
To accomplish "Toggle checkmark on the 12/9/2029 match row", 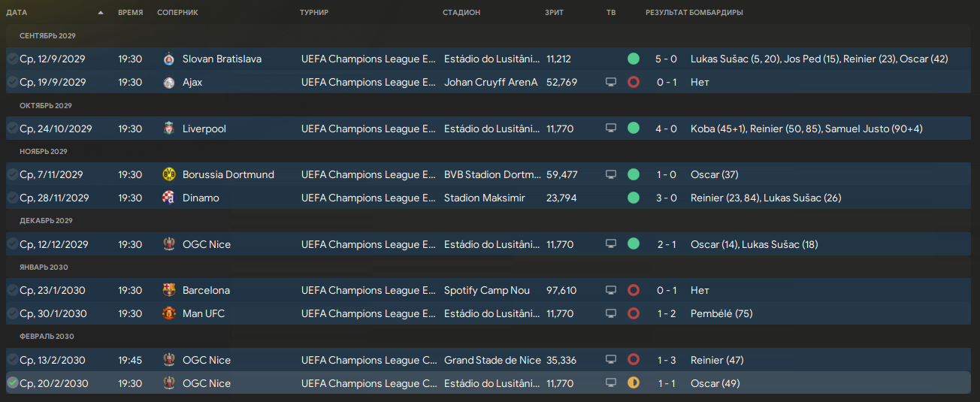I will point(12,59).
